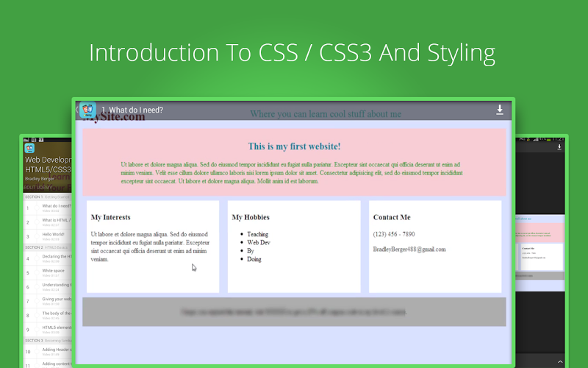
Task: Open the About Udemy tab in the left window
Action: 38,188
